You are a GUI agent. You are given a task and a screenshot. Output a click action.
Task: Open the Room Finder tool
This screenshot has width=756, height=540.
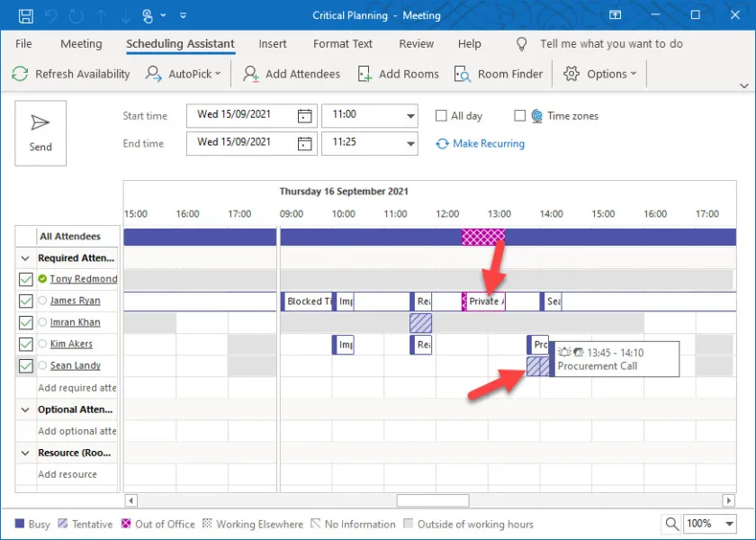tap(499, 74)
